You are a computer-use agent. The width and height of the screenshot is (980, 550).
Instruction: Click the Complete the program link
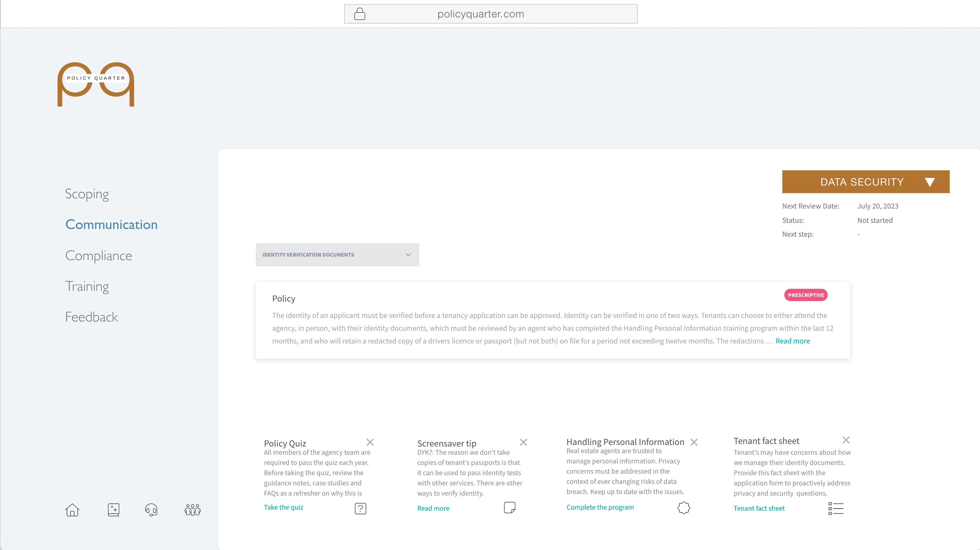[600, 507]
